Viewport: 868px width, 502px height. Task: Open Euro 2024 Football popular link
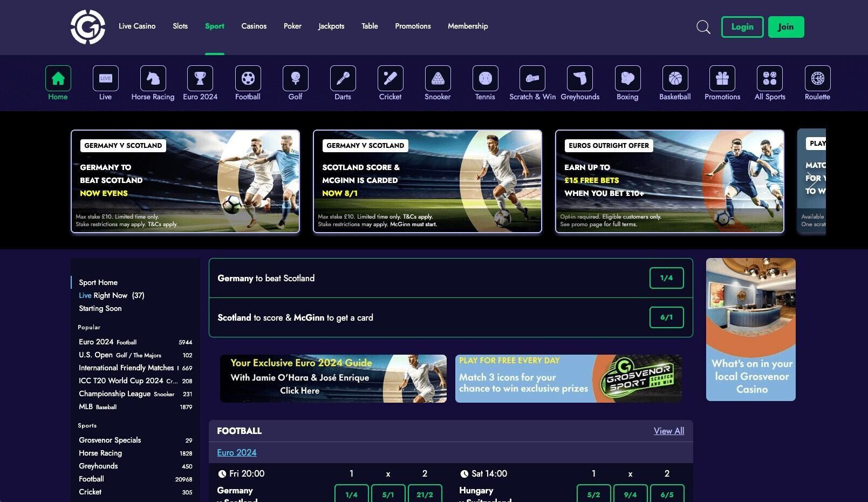coord(135,342)
